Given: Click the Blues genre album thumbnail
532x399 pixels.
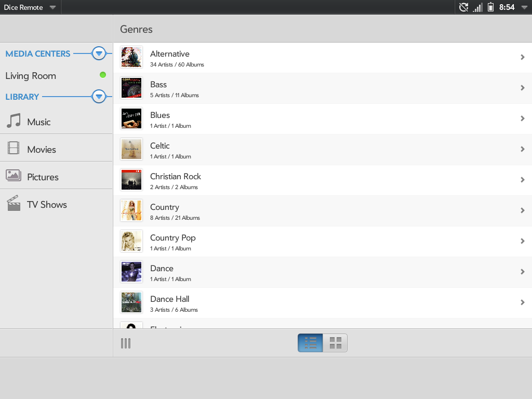Looking at the screenshot, I should point(131,118).
